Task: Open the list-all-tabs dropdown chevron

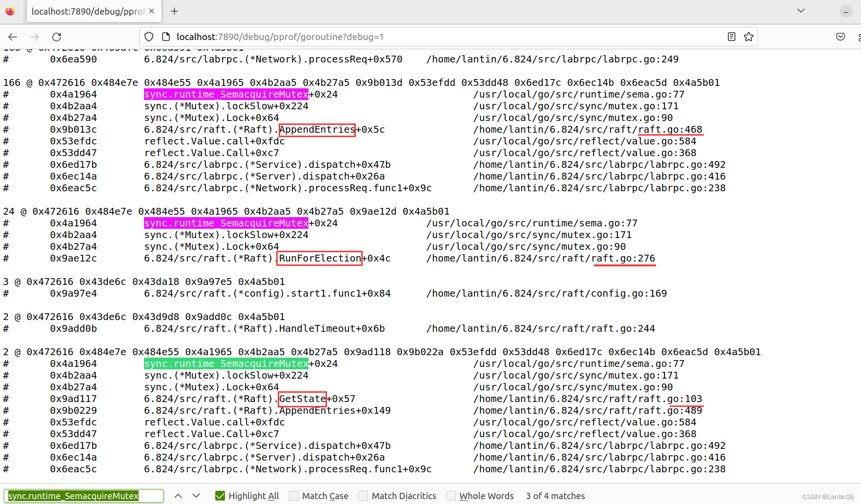Action: [801, 10]
